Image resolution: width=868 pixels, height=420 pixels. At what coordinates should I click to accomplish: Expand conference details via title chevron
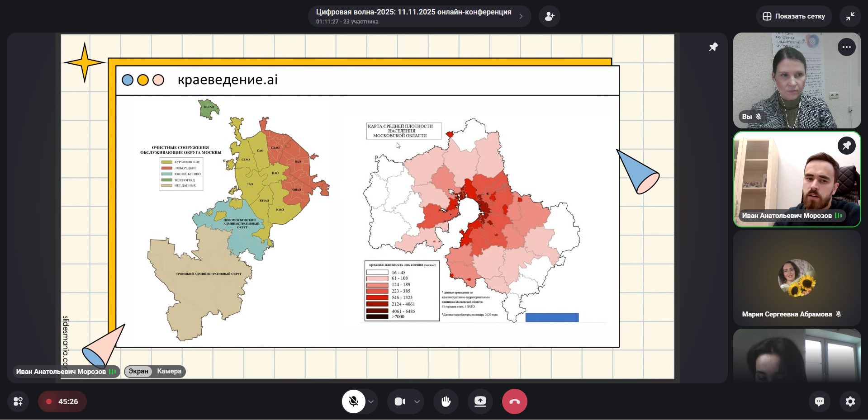521,16
